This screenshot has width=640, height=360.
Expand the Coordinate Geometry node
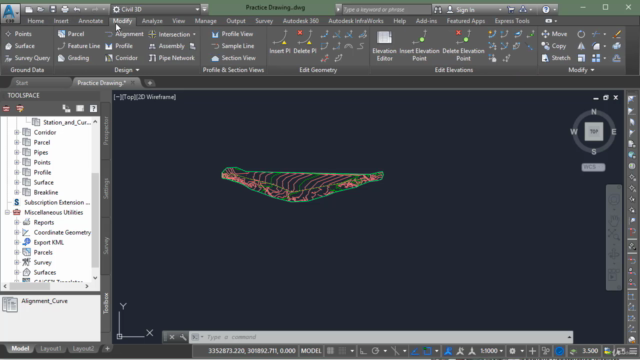(x=17, y=232)
